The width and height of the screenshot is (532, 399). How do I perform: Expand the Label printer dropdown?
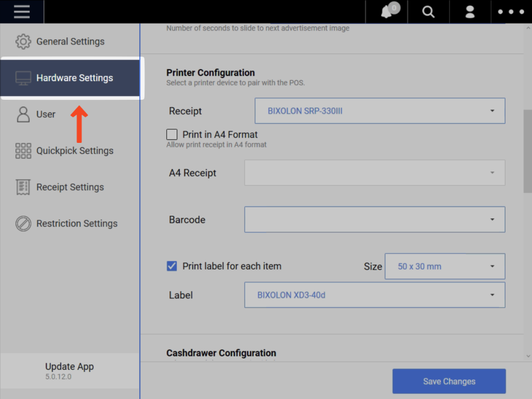(375, 295)
